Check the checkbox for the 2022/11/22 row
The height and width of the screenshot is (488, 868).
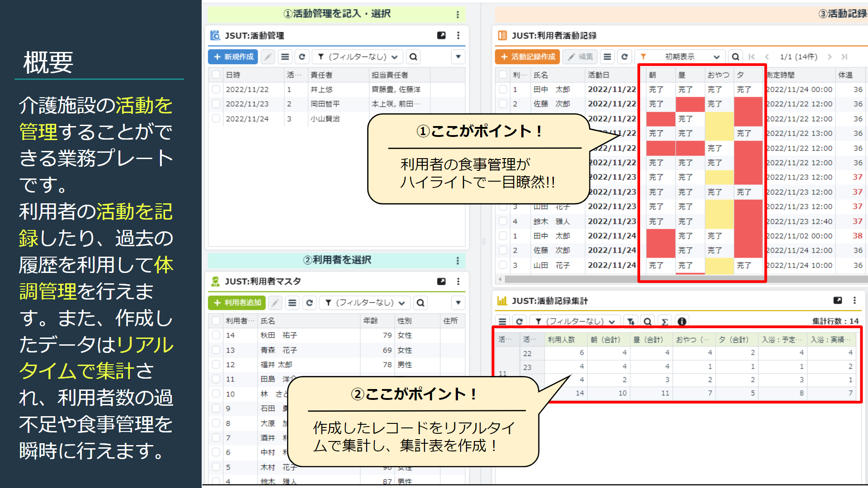click(x=216, y=89)
